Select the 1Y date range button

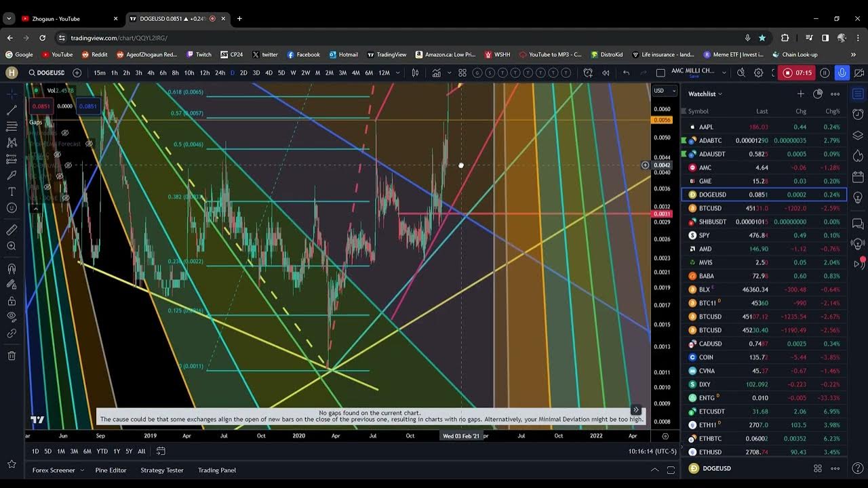coord(117,451)
